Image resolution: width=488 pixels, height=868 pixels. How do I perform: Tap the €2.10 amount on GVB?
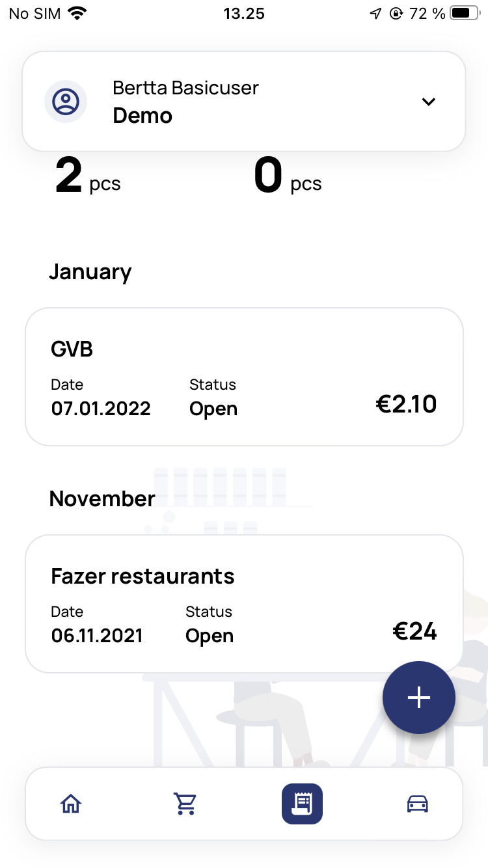pyautogui.click(x=406, y=405)
